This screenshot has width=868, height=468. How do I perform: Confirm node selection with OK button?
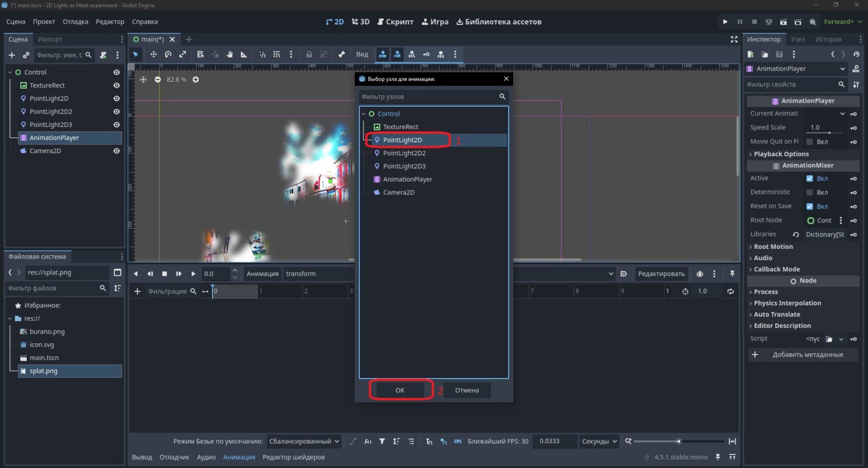(400, 390)
